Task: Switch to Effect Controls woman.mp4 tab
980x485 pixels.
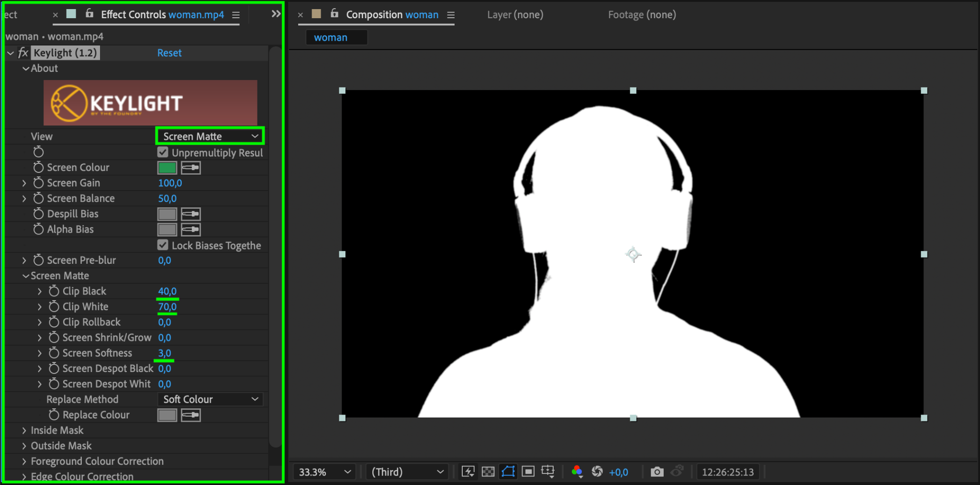Action: click(162, 14)
